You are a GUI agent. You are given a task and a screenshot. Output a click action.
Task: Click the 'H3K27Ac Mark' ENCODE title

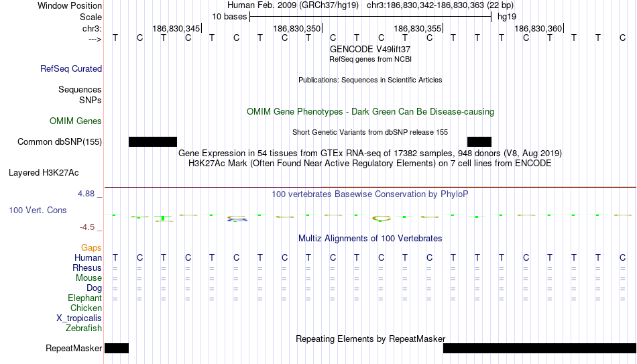coord(370,164)
